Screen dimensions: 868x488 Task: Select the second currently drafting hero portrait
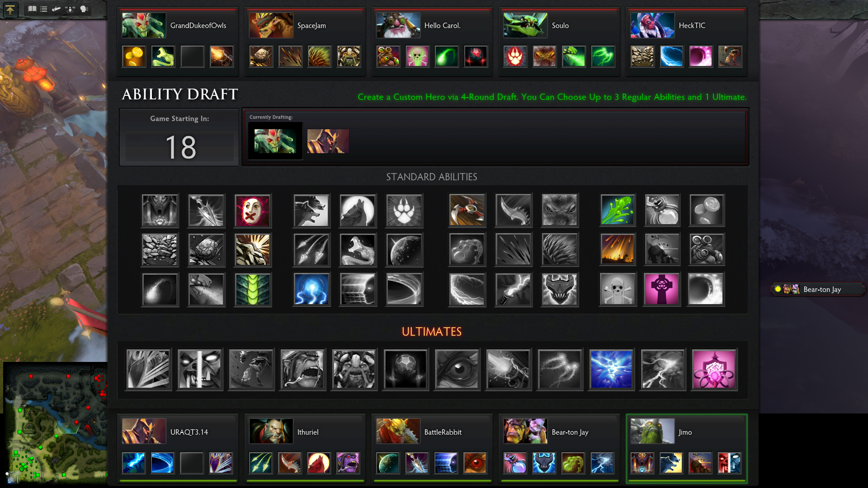(328, 141)
